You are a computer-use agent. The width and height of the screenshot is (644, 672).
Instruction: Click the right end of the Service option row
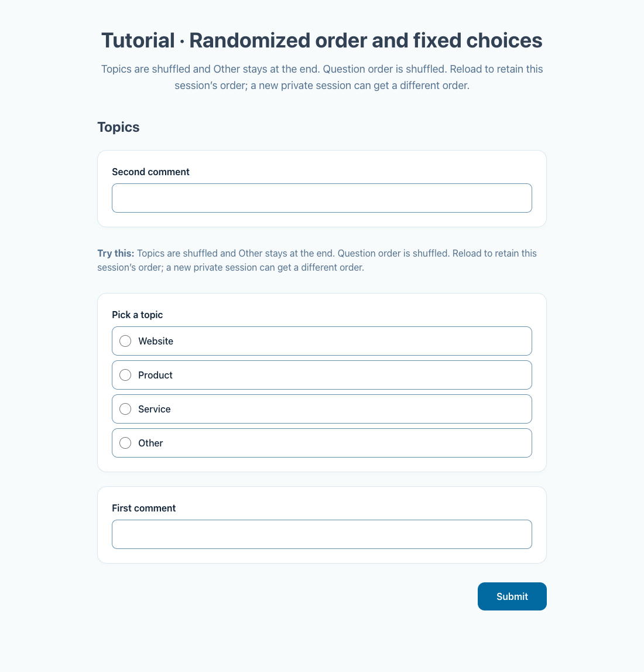(x=514, y=409)
